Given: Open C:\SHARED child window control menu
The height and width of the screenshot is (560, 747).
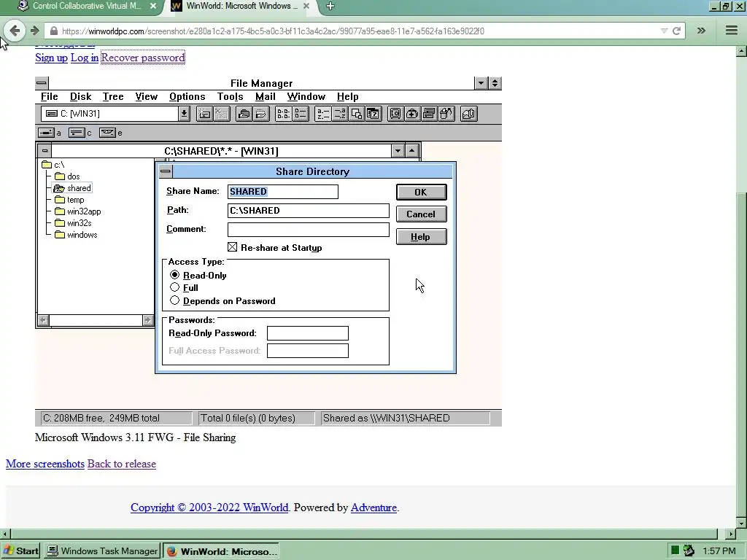Looking at the screenshot, I should click(x=44, y=151).
